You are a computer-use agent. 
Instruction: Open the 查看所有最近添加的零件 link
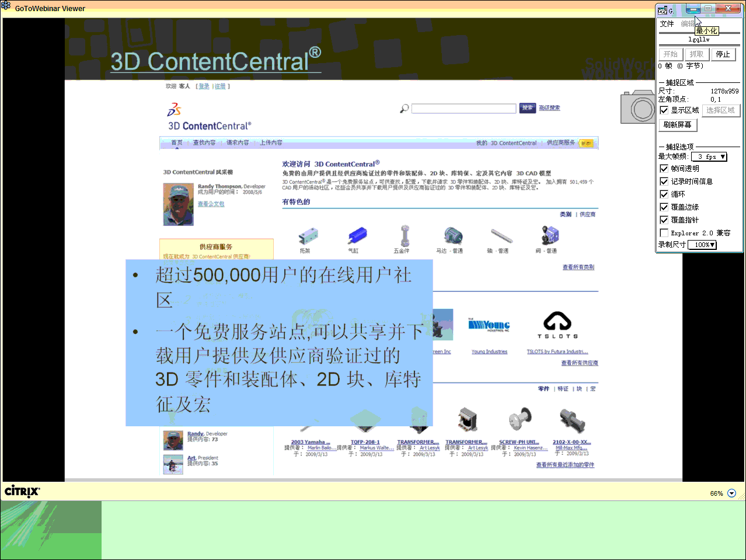pos(565,465)
